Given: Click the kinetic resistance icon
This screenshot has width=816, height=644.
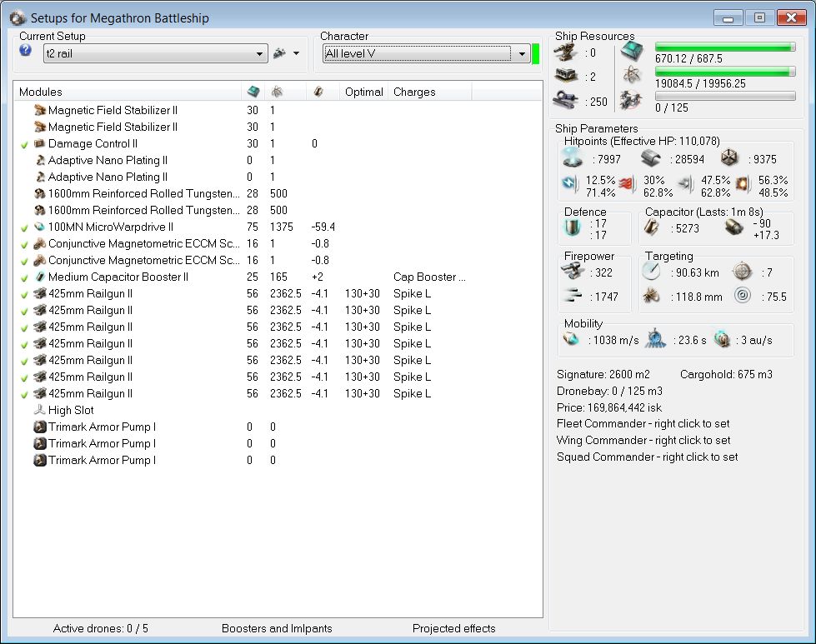Looking at the screenshot, I should (686, 183).
